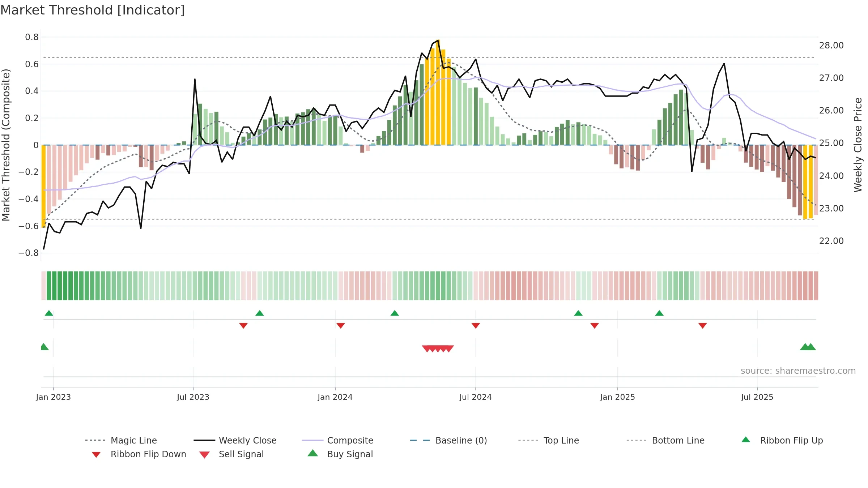Click the Jan 2024 x-axis label
The width and height of the screenshot is (868, 488).
click(335, 397)
